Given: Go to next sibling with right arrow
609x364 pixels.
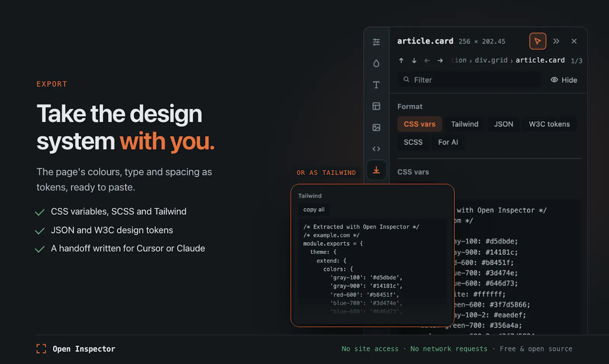Looking at the screenshot, I should [x=440, y=60].
